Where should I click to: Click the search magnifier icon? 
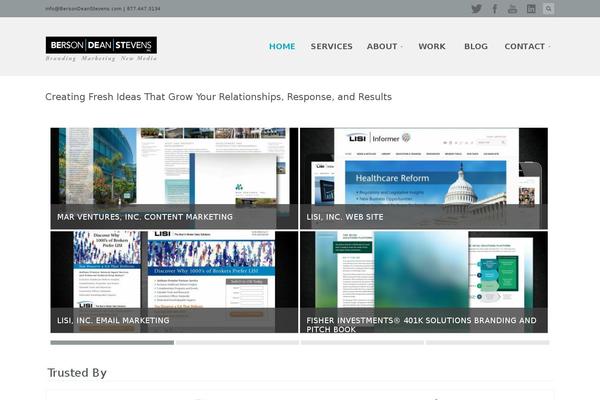pos(548,9)
